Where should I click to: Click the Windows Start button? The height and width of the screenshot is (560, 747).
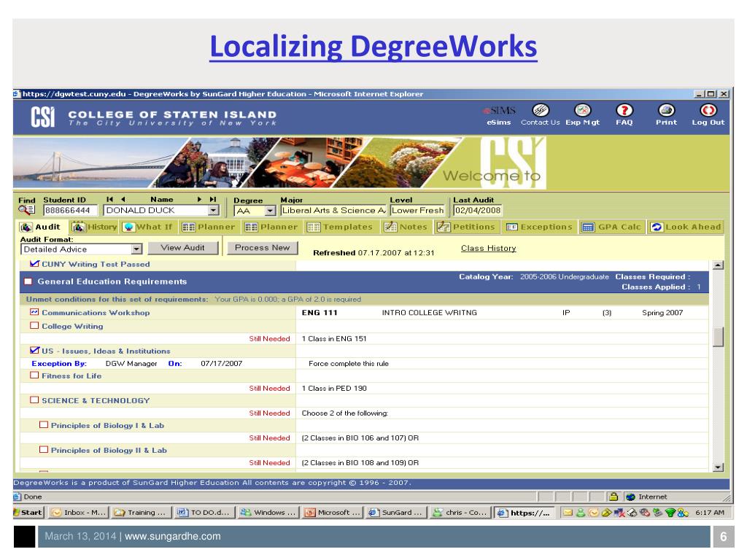click(x=28, y=513)
